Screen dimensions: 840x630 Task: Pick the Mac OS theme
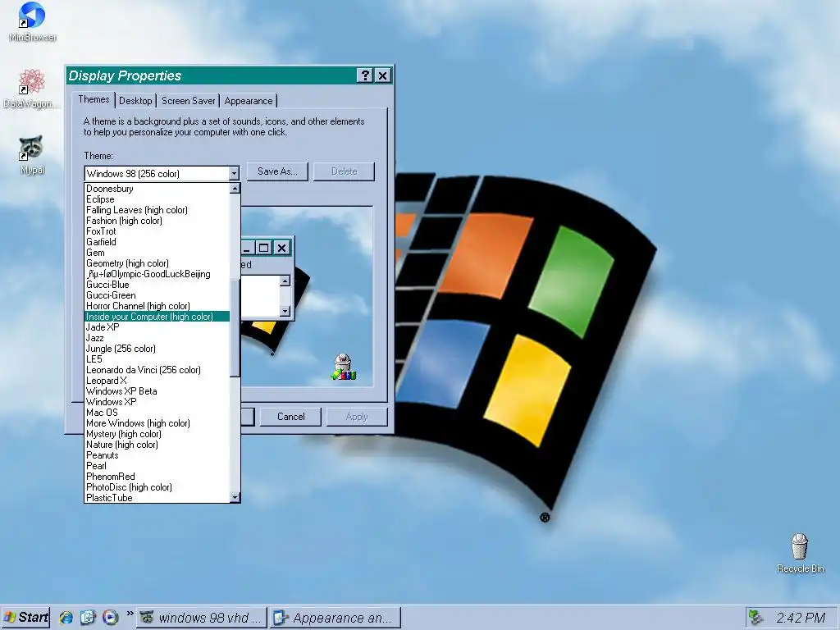157,413
